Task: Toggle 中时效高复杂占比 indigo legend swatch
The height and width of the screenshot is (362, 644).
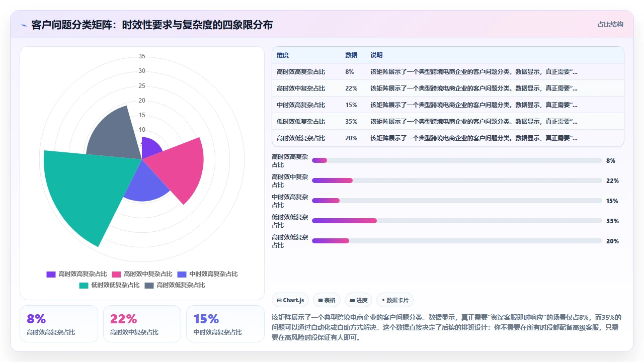Action: pyautogui.click(x=182, y=274)
